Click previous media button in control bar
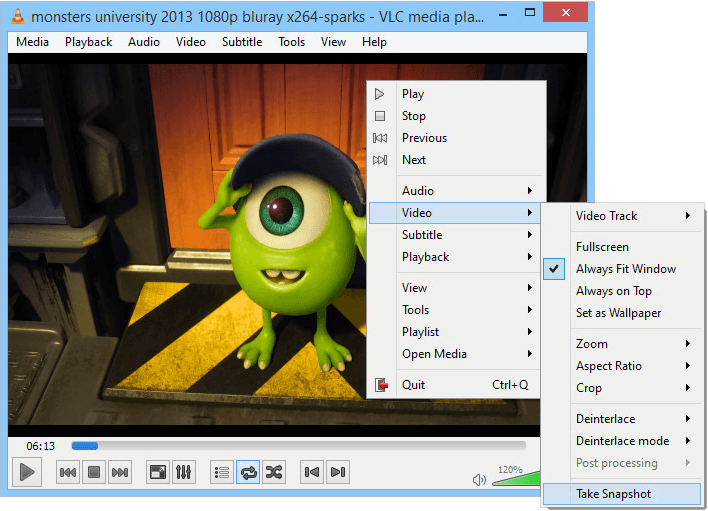 tap(68, 473)
